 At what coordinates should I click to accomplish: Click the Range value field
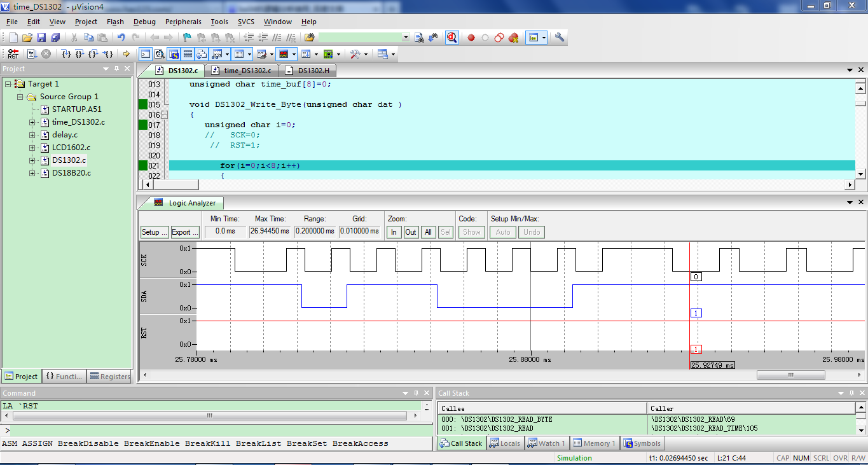point(315,232)
